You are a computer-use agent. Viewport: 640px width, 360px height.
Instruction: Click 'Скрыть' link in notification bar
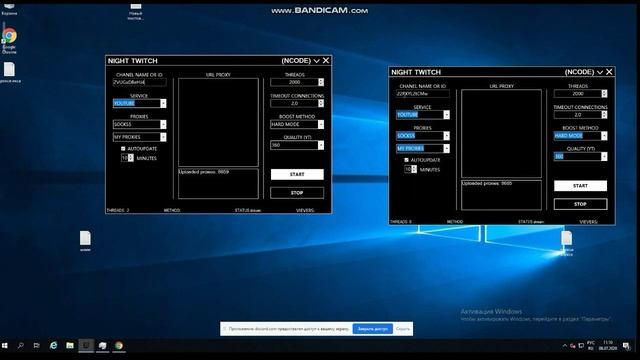tap(402, 329)
